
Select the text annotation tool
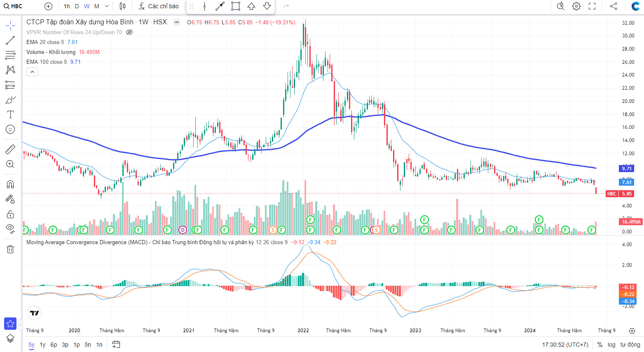[x=10, y=114]
